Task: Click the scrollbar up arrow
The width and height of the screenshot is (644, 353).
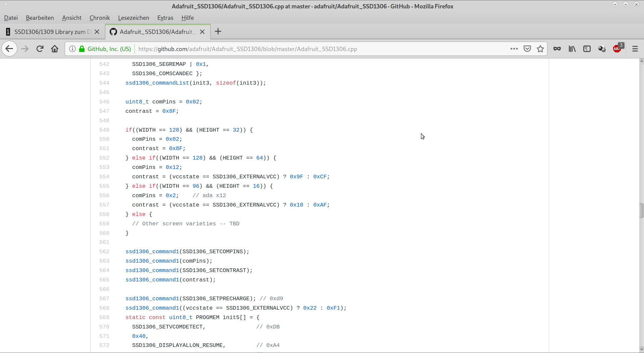Action: [x=641, y=61]
